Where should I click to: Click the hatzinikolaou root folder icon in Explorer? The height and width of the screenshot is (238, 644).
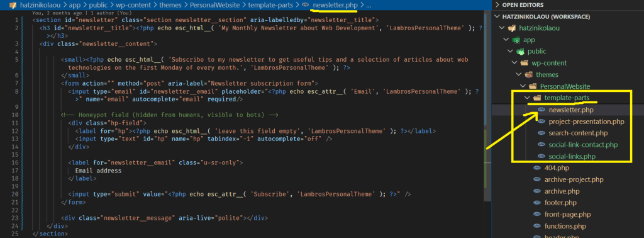pyautogui.click(x=512, y=28)
